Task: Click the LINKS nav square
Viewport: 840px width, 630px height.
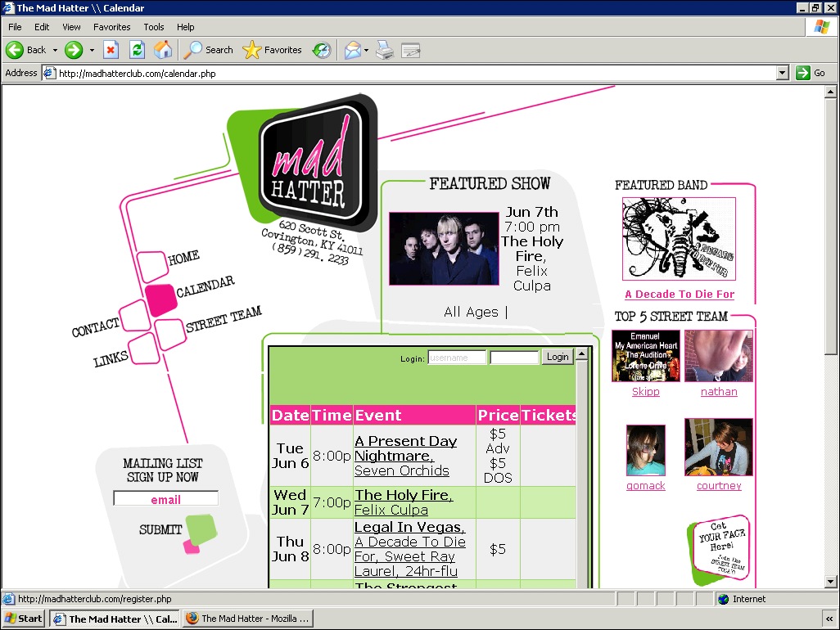Action: click(x=144, y=349)
